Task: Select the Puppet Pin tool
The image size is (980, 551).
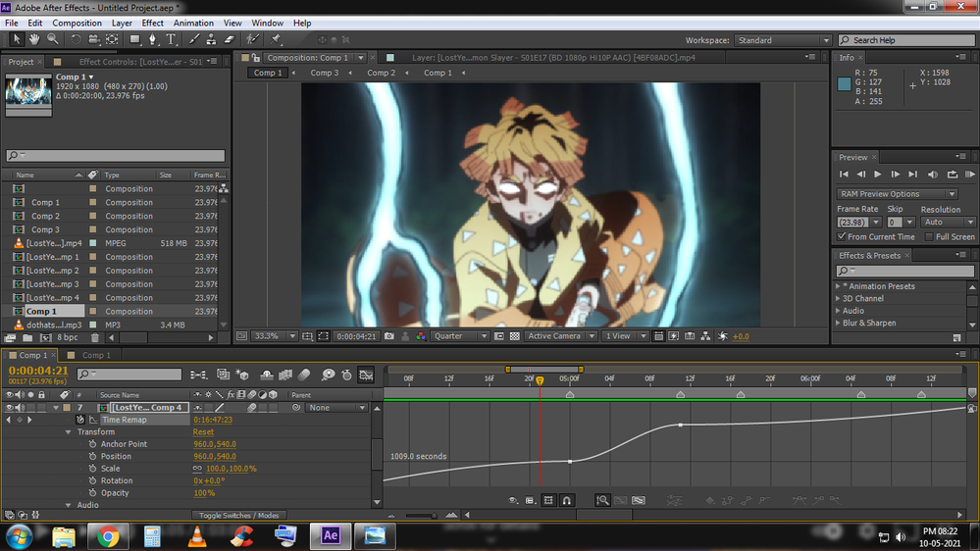Action: 276,39
